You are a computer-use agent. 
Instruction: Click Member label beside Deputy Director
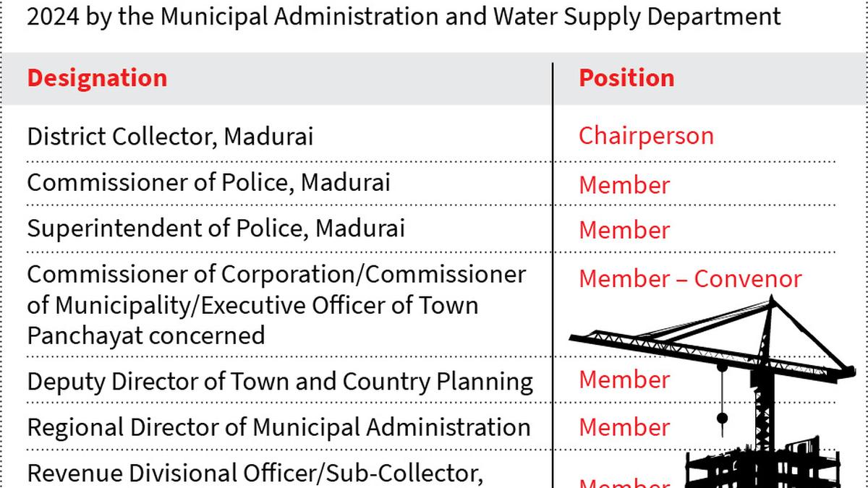click(x=624, y=380)
